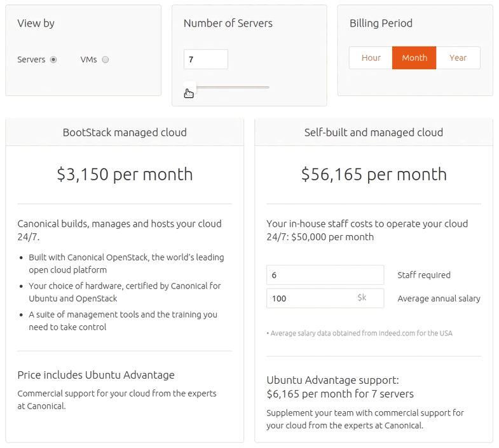The height and width of the screenshot is (448, 499).
Task: Click the BootStack managed cloud header
Action: (125, 133)
